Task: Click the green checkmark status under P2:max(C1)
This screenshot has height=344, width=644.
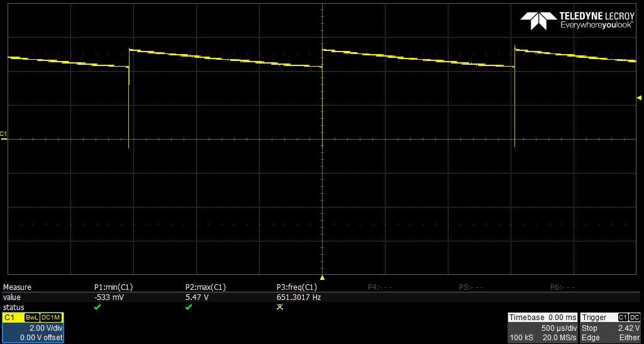Action: (189, 307)
